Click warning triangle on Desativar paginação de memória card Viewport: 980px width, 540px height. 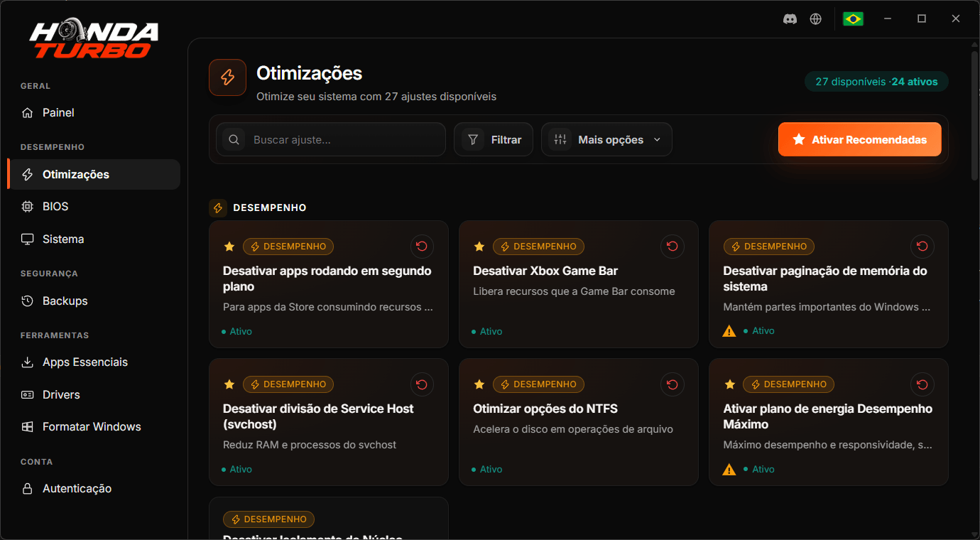(729, 331)
